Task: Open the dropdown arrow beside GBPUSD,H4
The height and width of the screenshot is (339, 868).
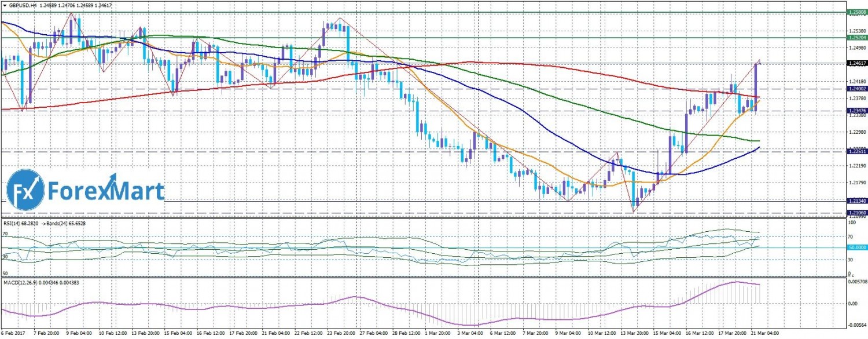Action: (5, 5)
